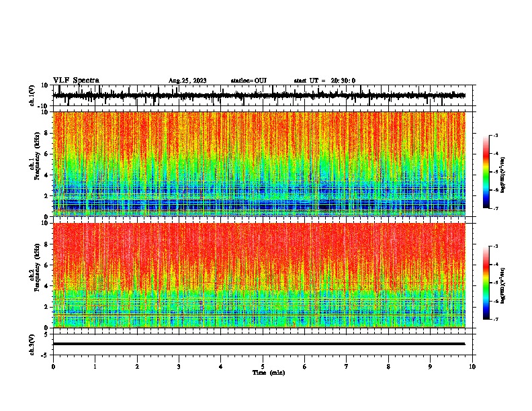The image size is (532, 411).
Task: Click time axis tick label 6
Action: [x=305, y=367]
